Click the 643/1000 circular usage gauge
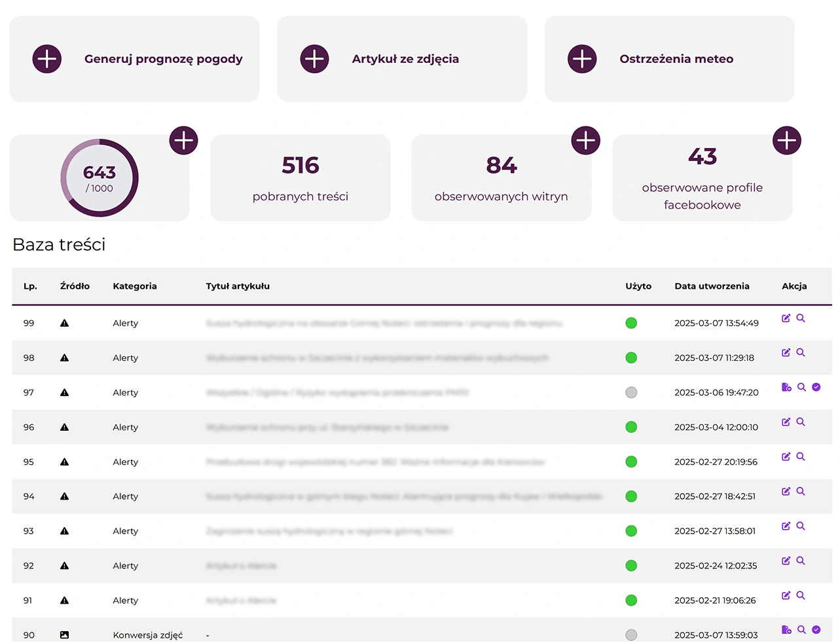840x643 pixels. click(x=100, y=178)
